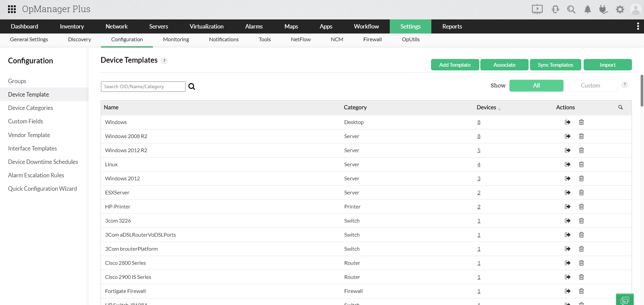Click the search icon beside the OID field

coord(192,86)
